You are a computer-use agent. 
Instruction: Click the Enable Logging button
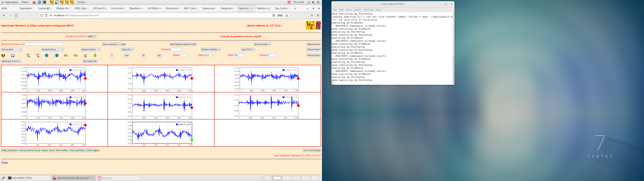click(x=93, y=150)
